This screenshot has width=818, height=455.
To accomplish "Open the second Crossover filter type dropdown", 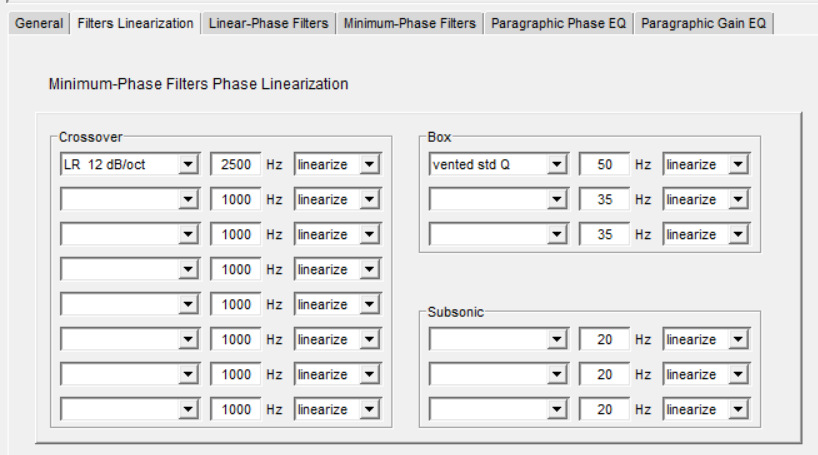I will [188, 200].
